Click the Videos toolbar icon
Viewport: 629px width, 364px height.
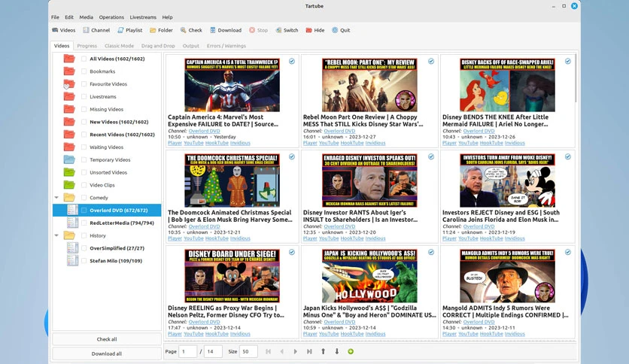click(x=55, y=30)
